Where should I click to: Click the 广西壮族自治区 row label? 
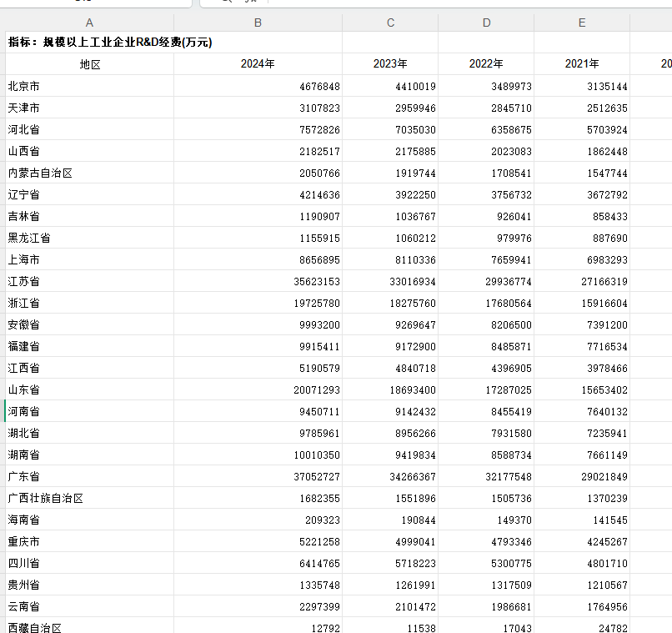coord(45,499)
